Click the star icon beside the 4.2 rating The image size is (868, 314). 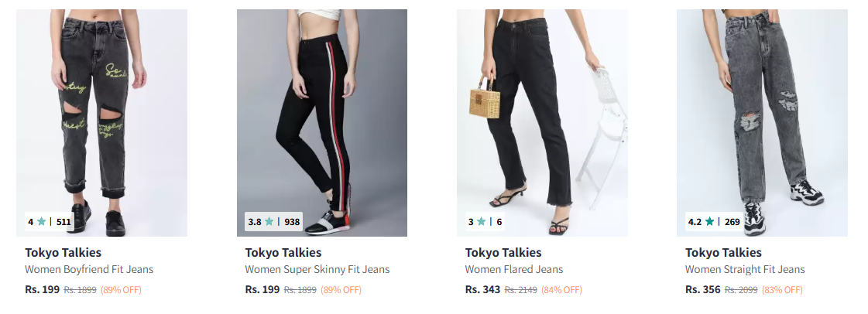click(x=709, y=221)
